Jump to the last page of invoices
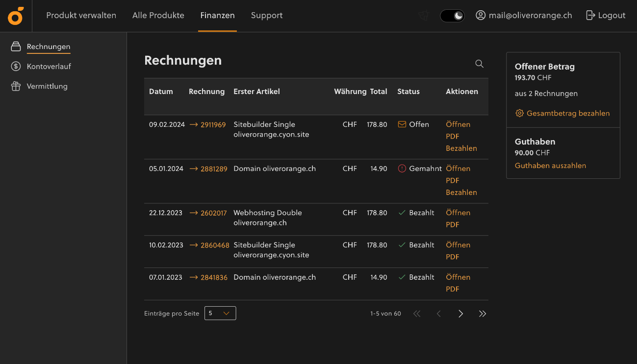 pyautogui.click(x=483, y=314)
